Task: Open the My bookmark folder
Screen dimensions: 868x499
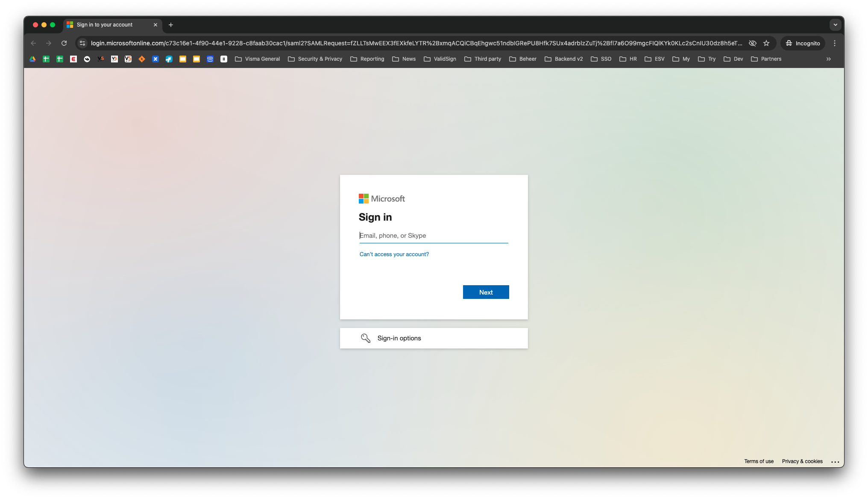Action: coord(681,59)
